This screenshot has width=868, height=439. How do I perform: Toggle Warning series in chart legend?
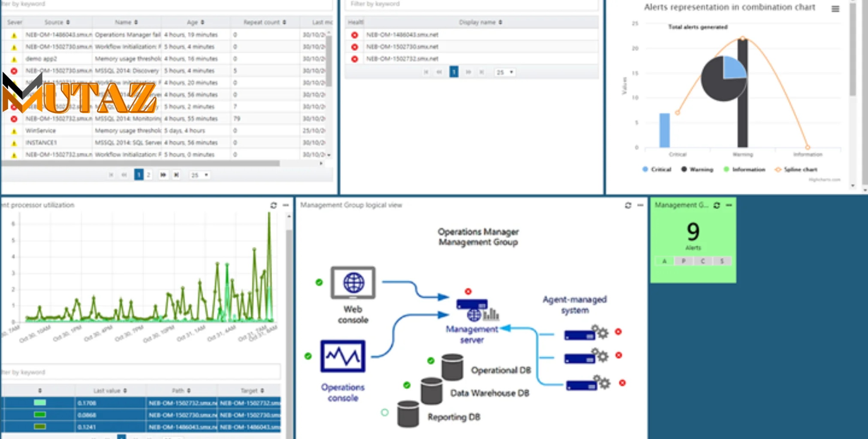tap(697, 169)
